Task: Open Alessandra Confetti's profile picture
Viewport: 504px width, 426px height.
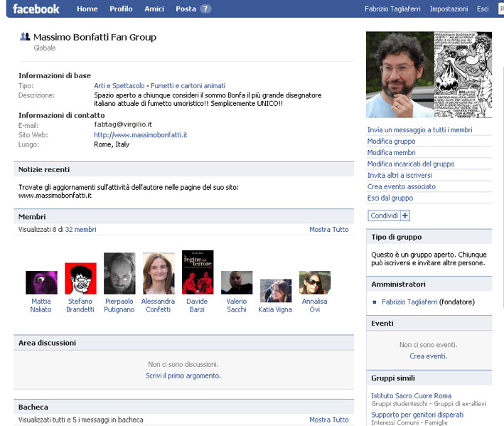Action: 159,273
